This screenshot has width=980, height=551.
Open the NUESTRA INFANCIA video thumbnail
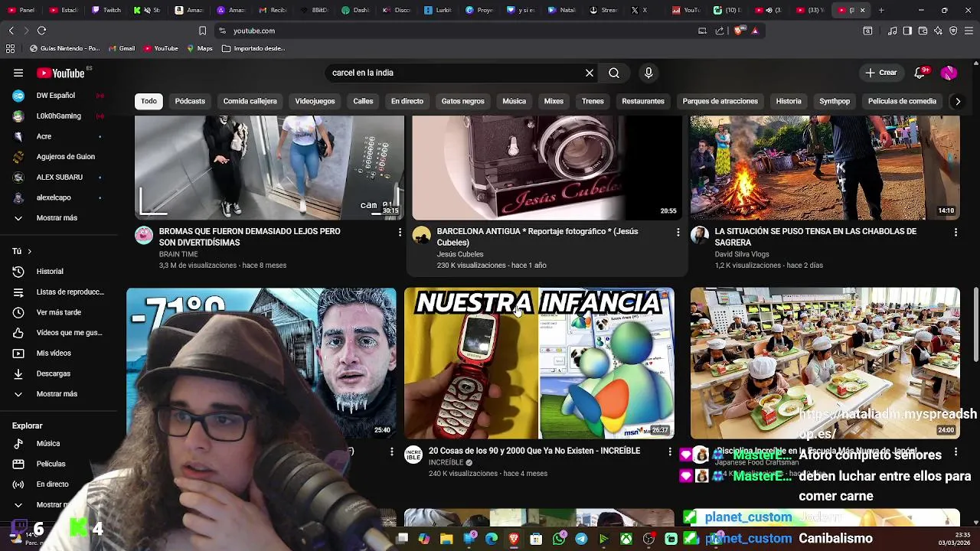(539, 363)
